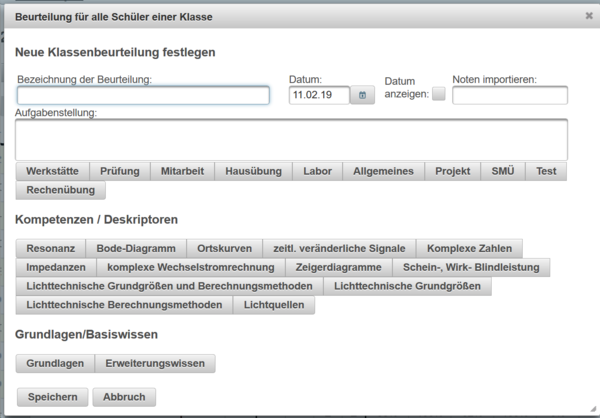600x418 pixels.
Task: Choose the Prüfung assessment type
Action: tap(120, 171)
